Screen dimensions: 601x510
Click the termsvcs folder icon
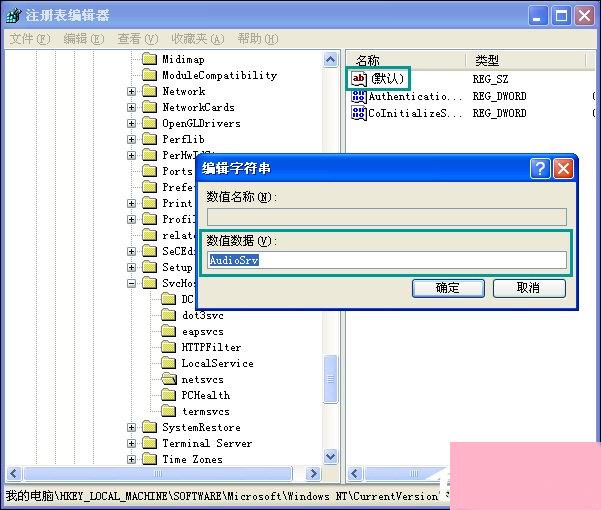(x=169, y=411)
